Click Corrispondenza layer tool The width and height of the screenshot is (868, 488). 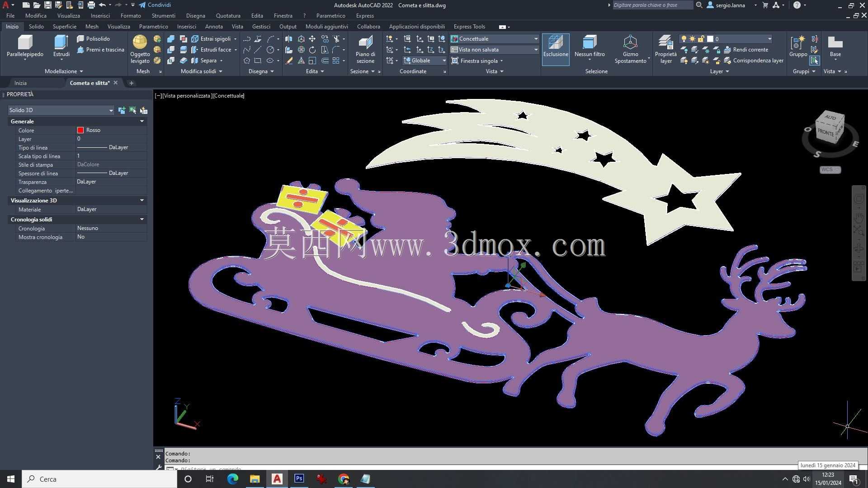coord(754,61)
